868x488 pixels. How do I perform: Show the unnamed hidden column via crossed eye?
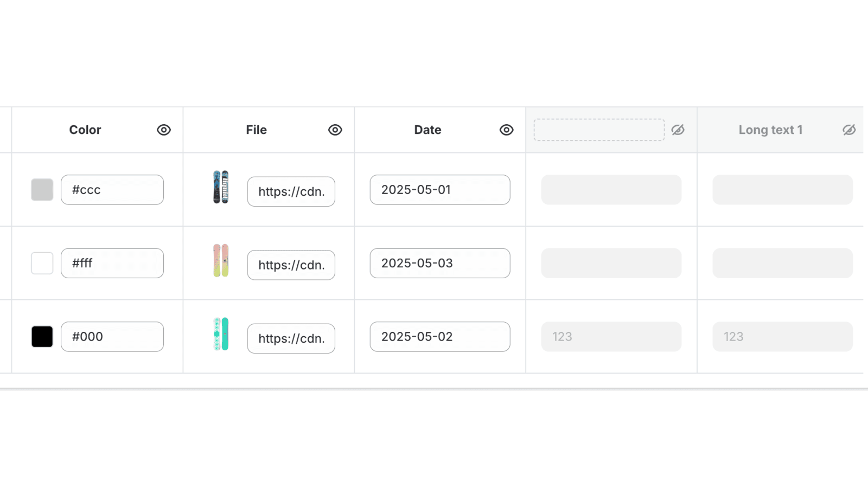(x=678, y=130)
